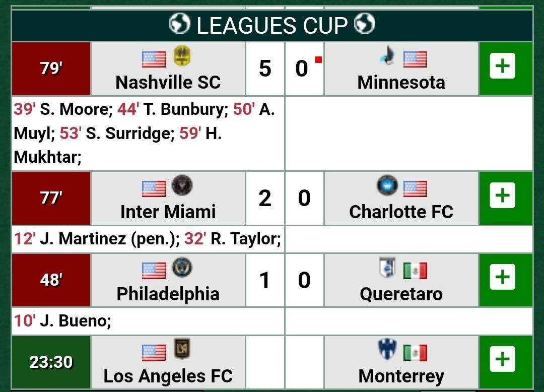The image size is (544, 392).
Task: Select the Leagues Cup header title
Action: coord(273,25)
